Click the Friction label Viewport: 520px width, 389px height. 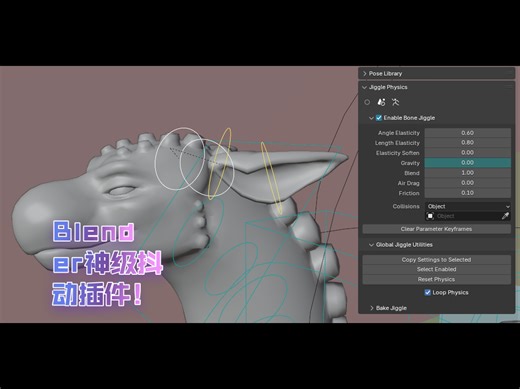(x=409, y=193)
